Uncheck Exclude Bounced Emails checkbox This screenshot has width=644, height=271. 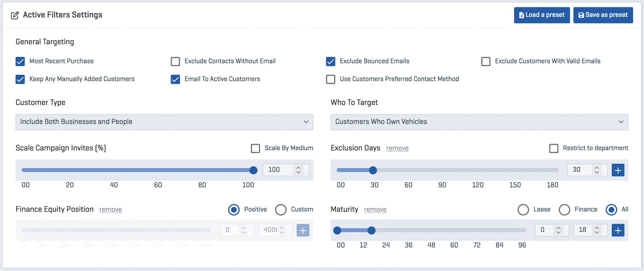point(331,61)
